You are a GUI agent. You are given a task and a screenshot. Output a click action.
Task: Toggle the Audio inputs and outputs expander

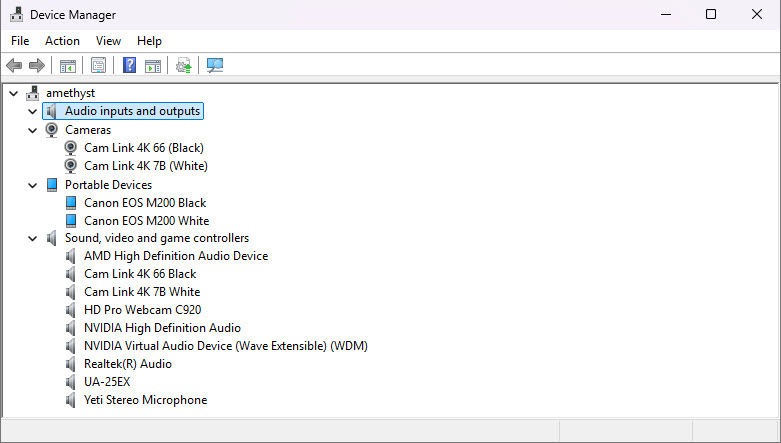coord(33,112)
